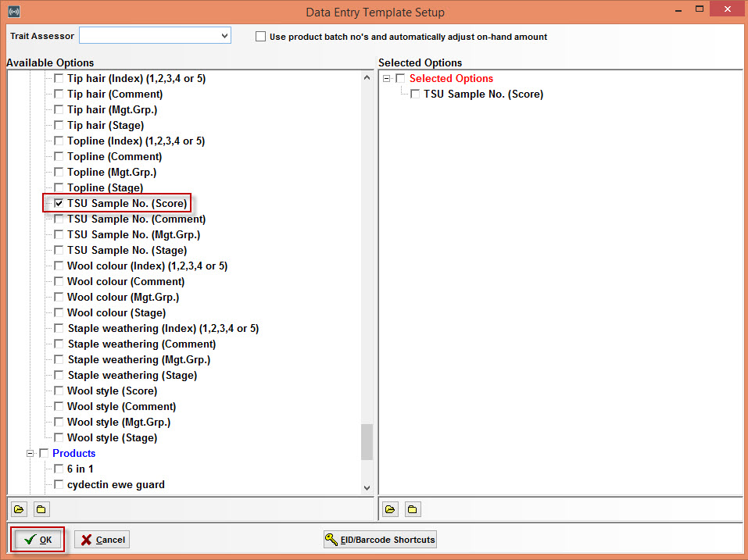Select the TSU Sample No. (Stage) row
This screenshot has width=748, height=560.
[127, 250]
